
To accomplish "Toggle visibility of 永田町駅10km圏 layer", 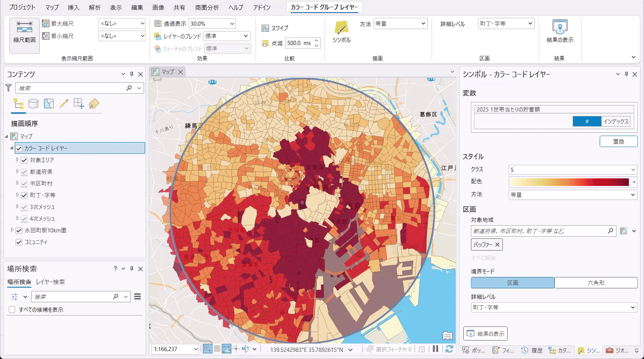I will (x=19, y=231).
